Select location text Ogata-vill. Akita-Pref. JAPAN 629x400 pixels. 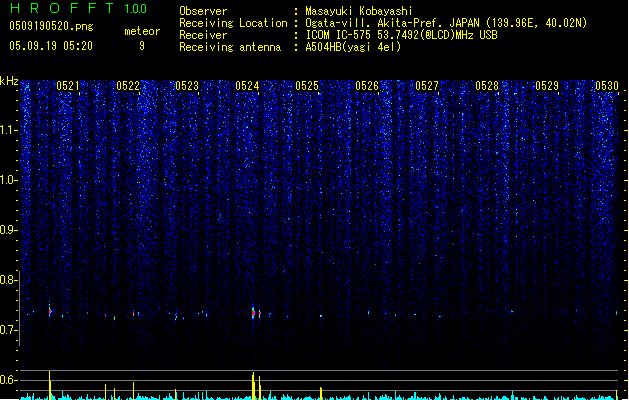point(394,23)
